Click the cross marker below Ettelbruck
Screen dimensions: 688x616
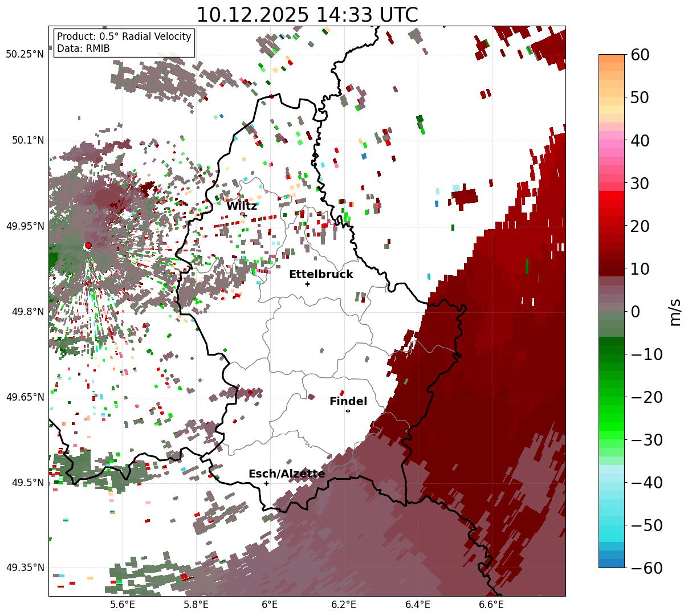307,284
